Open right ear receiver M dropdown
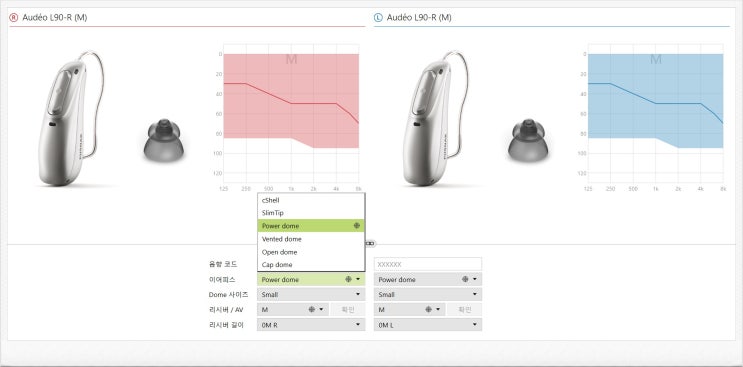 293,310
